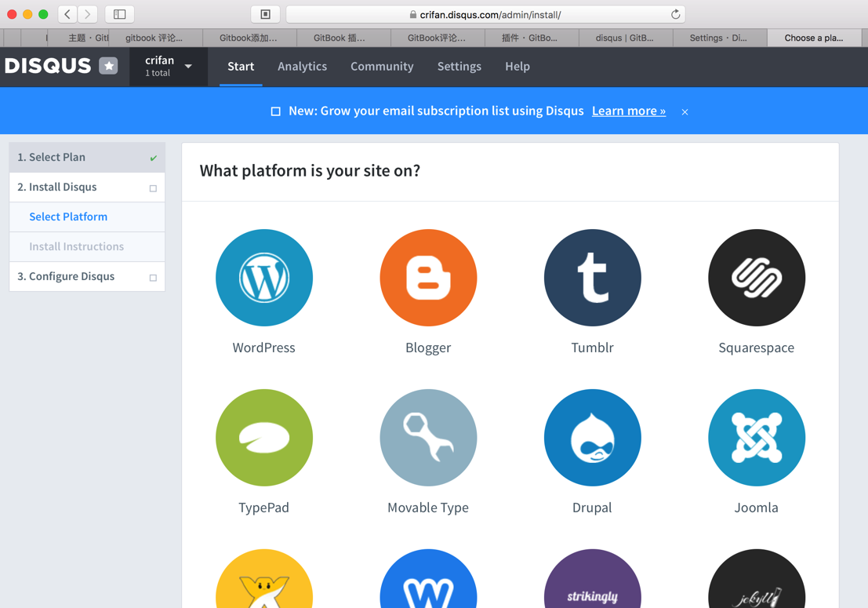Viewport: 868px width, 608px height.
Task: Click the star badge next to Disqus logo
Action: click(x=108, y=66)
